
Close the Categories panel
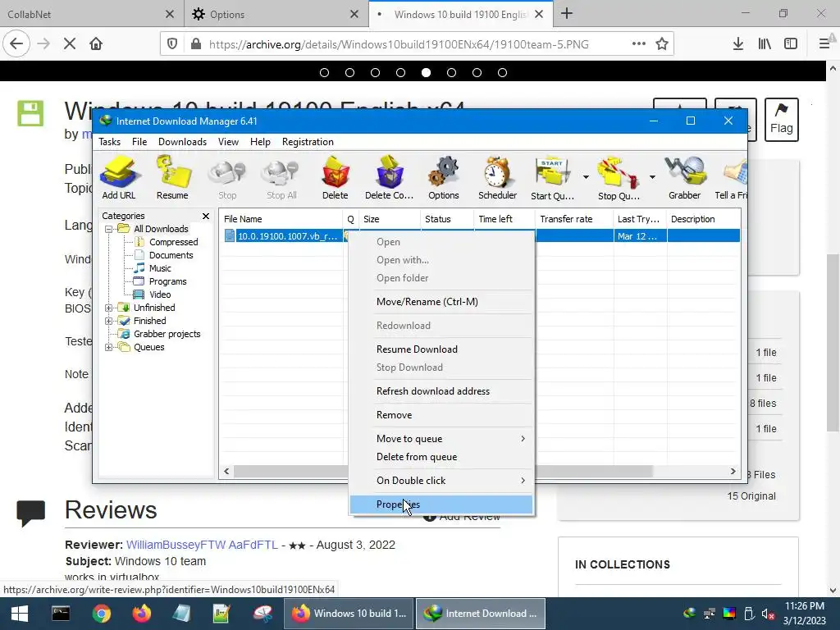[x=206, y=216]
